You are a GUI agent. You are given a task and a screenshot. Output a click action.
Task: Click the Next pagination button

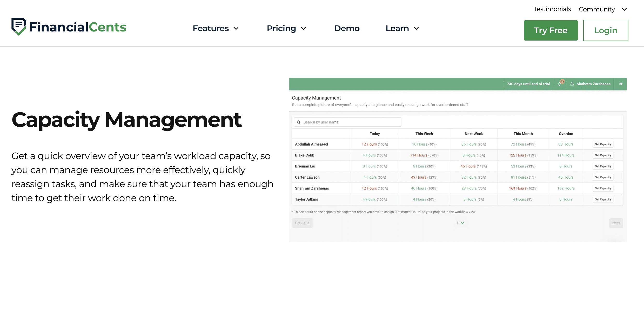tap(616, 223)
